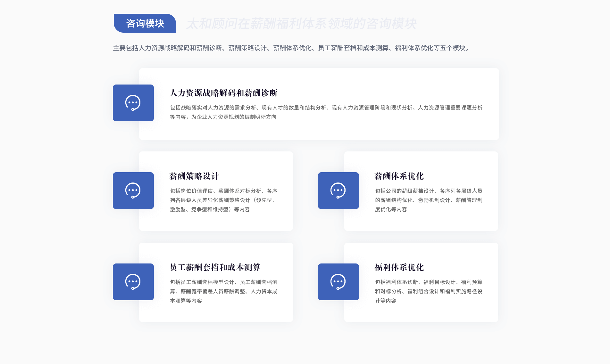Screen dimensions: 610x364
Task: Click the chat icon beside 福利体系优化
Action: pyautogui.click(x=338, y=282)
